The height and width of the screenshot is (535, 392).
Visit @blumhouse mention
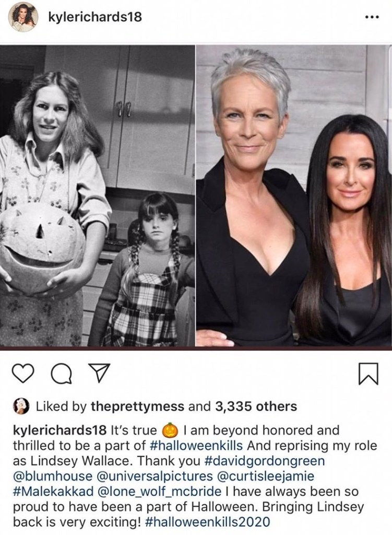point(53,476)
